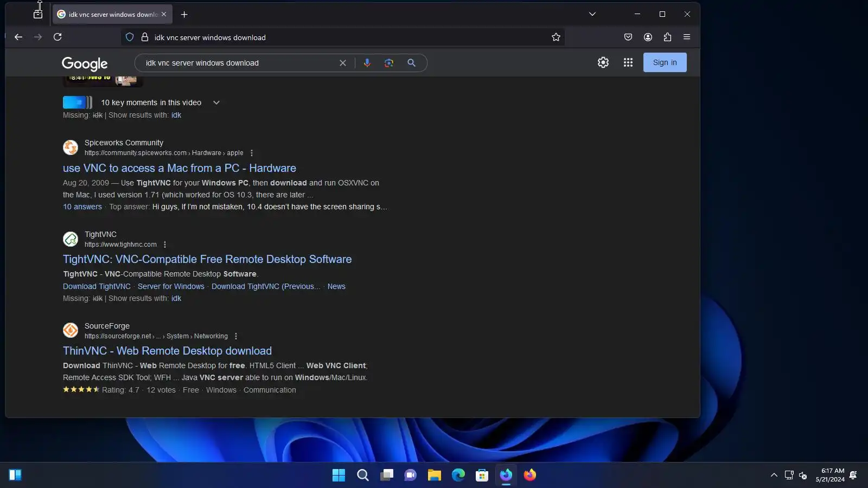Open network settings from the system tray
Image resolution: width=868 pixels, height=488 pixels.
click(x=789, y=475)
